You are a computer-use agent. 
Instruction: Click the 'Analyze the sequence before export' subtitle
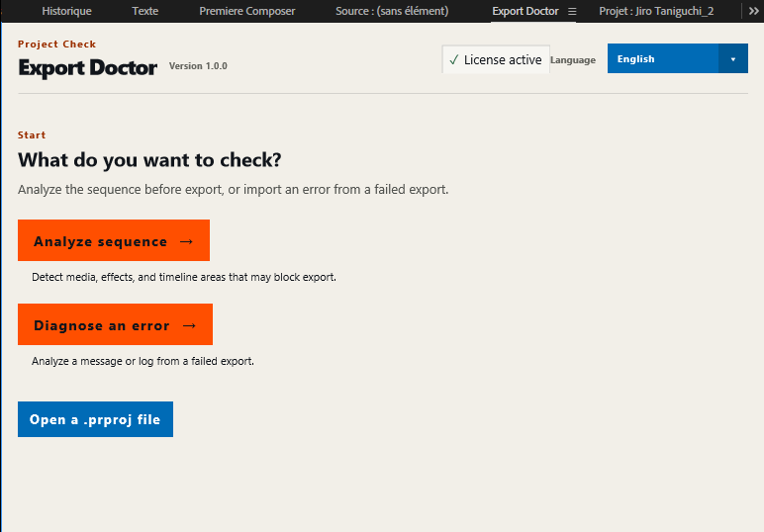[233, 189]
